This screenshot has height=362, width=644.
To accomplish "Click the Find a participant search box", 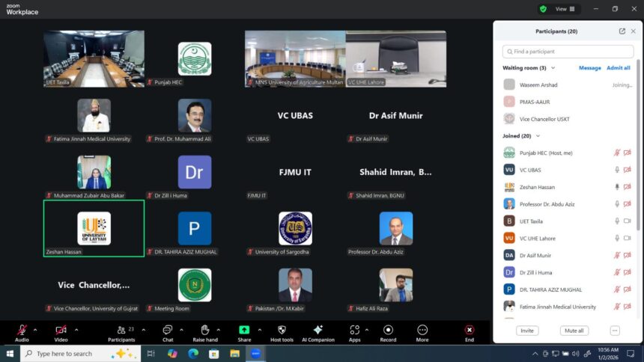I will point(568,52).
